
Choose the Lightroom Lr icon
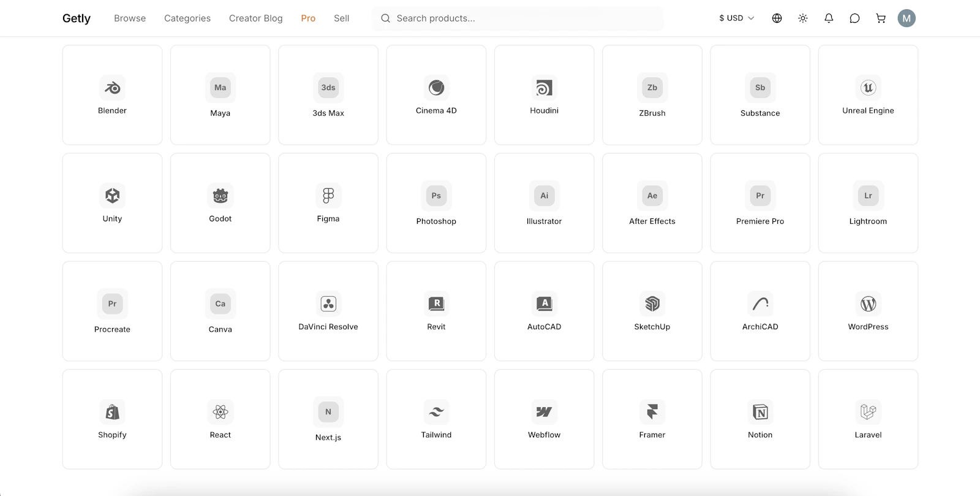tap(868, 196)
